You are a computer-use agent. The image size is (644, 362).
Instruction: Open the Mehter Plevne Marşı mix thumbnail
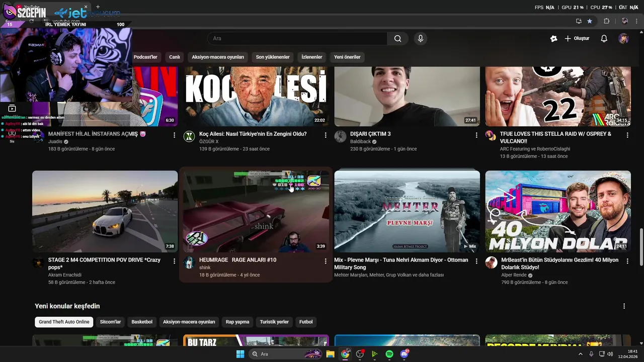[407, 211]
